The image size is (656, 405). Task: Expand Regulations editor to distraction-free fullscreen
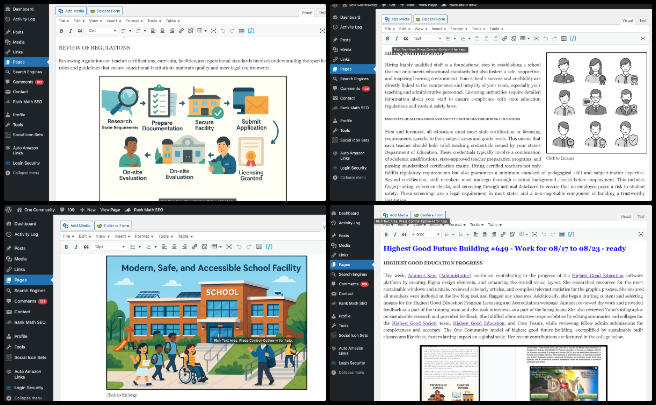coord(322,31)
